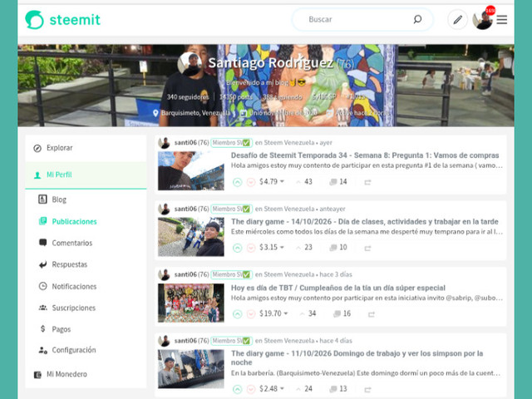Click Santiago Rodríguez profile picture in banner
This screenshot has width=532, height=399.
pos(190,63)
